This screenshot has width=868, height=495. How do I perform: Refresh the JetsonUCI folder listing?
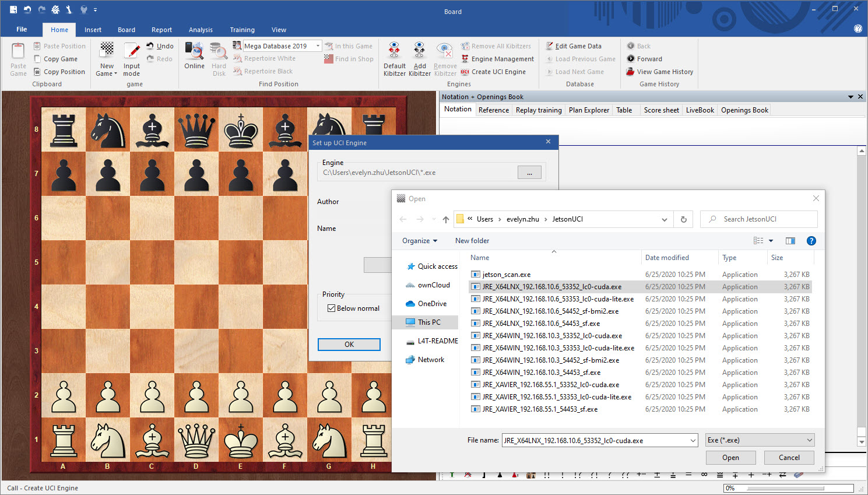click(x=683, y=219)
